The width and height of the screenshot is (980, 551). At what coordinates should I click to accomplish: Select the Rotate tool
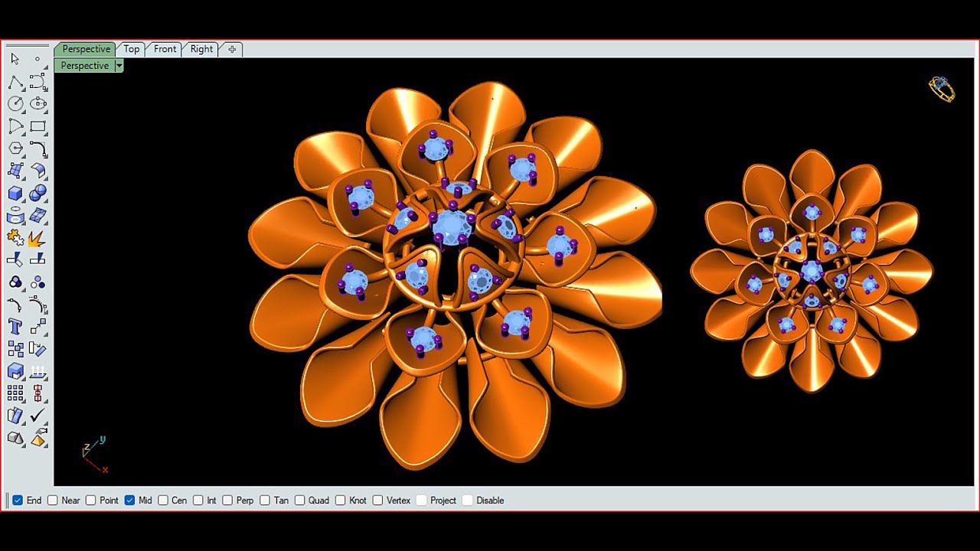pyautogui.click(x=38, y=349)
